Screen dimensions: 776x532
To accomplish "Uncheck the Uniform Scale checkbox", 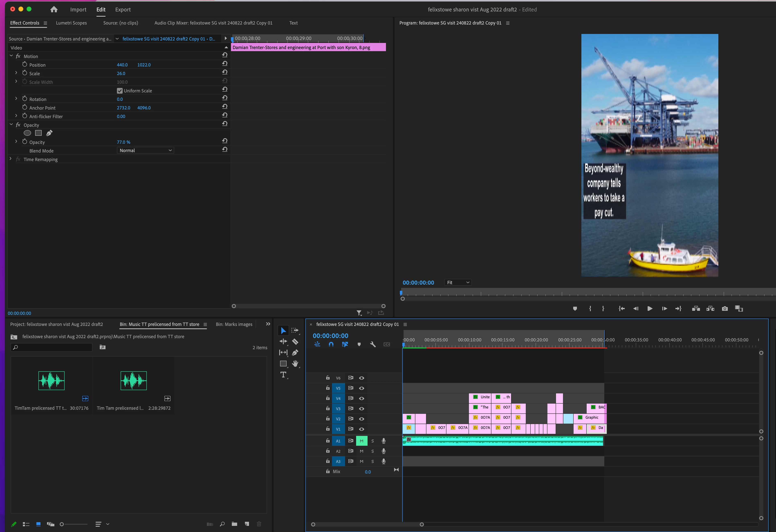I will [x=120, y=91].
